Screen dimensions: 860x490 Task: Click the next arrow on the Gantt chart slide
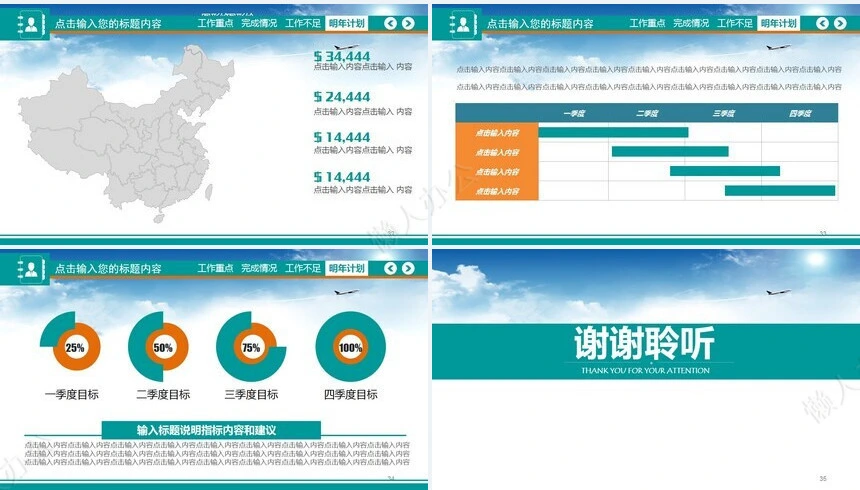[840, 23]
